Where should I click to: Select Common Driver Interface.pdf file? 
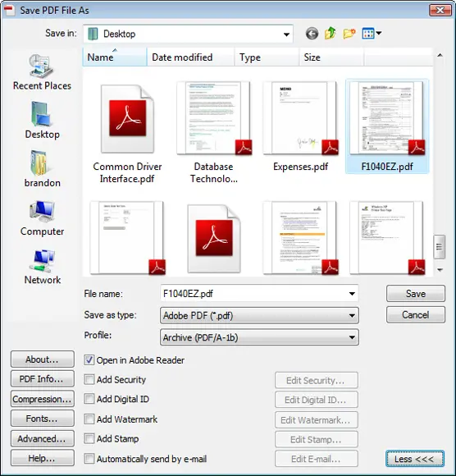click(127, 133)
